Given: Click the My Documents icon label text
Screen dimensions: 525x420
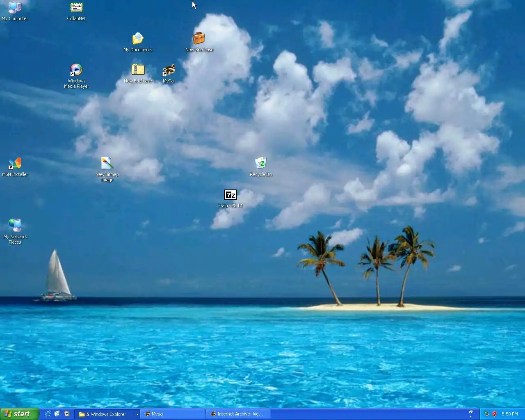Looking at the screenshot, I should [138, 50].
